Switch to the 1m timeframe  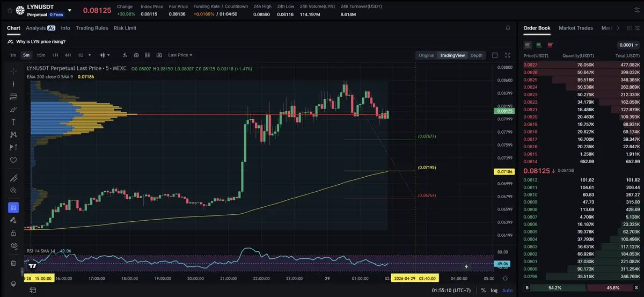[x=13, y=55]
